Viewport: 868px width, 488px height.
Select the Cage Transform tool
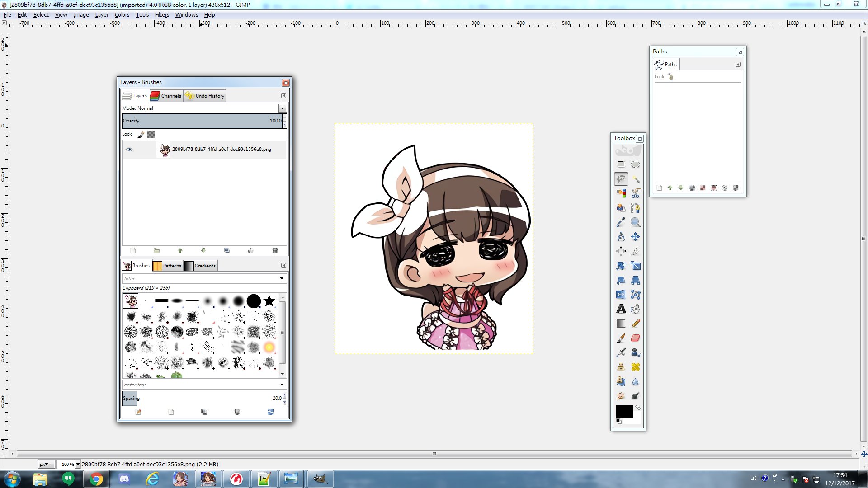(635, 295)
